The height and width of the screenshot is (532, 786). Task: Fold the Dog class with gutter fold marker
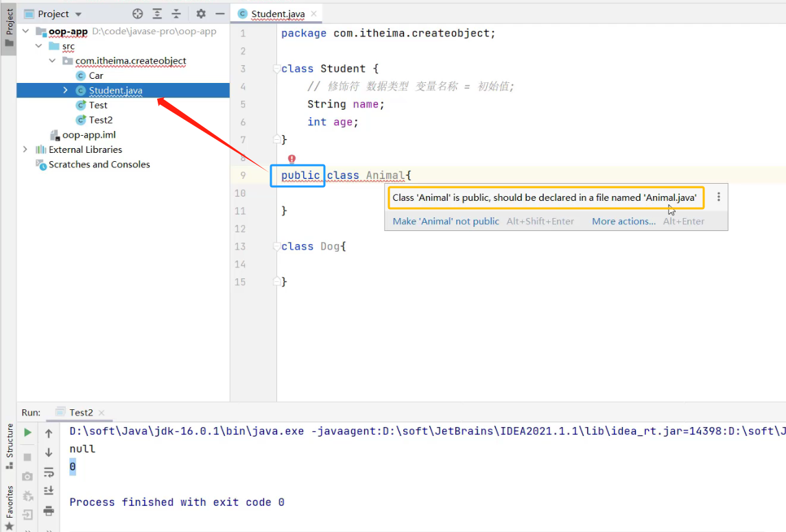pos(276,247)
